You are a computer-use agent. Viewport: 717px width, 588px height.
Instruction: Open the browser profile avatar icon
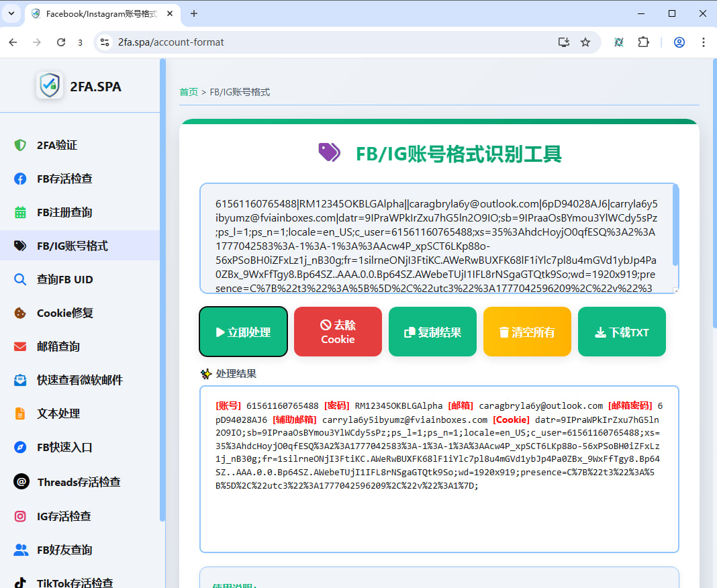[x=679, y=42]
